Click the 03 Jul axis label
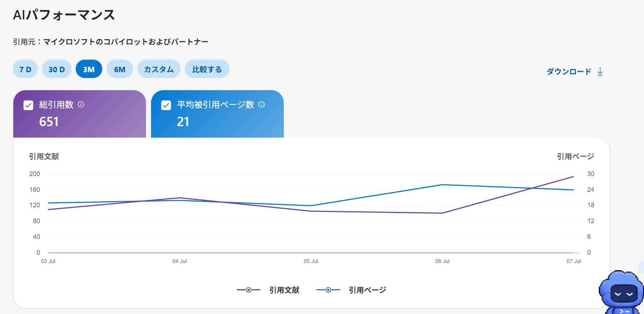644x314 pixels. tap(48, 261)
